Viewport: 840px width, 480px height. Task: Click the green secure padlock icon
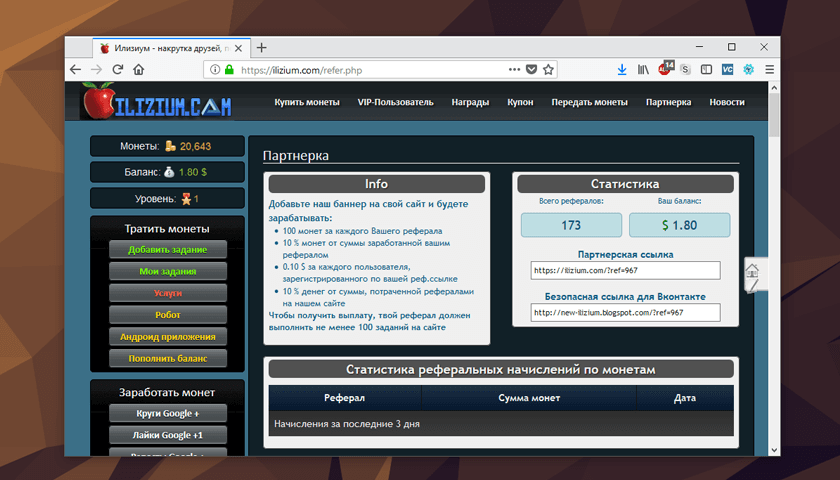229,70
